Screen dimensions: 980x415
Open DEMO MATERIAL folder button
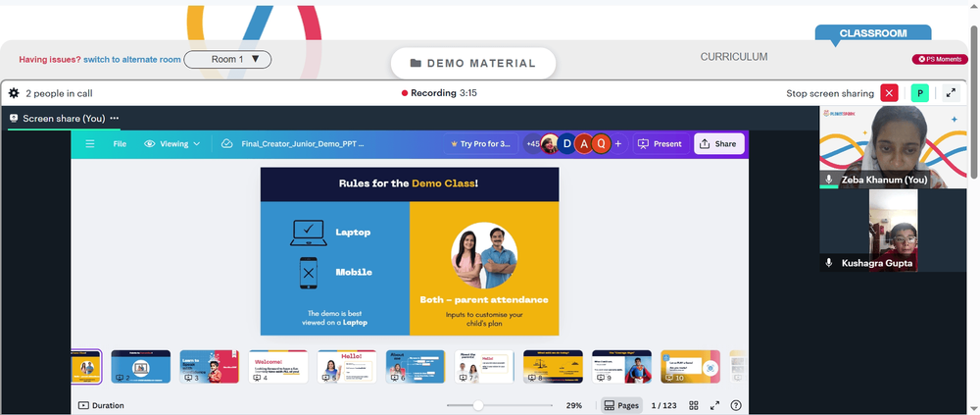click(x=473, y=63)
